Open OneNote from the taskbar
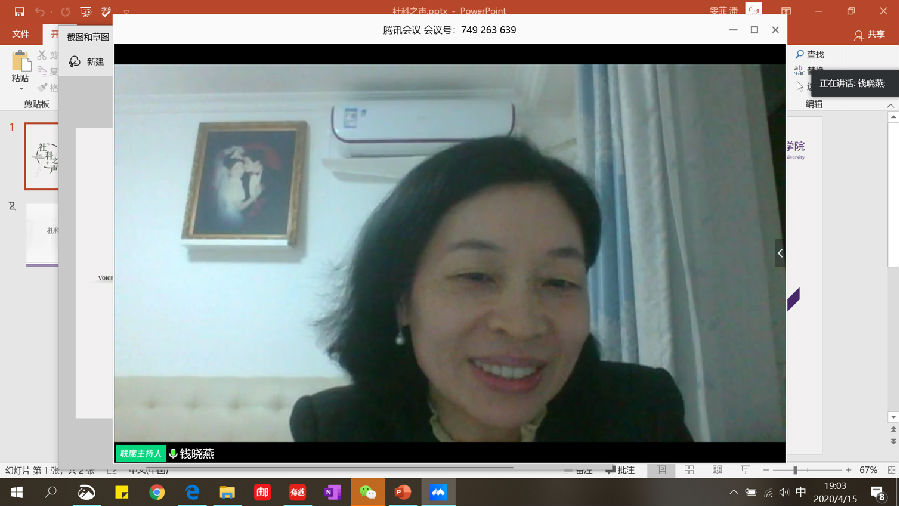 (332, 492)
